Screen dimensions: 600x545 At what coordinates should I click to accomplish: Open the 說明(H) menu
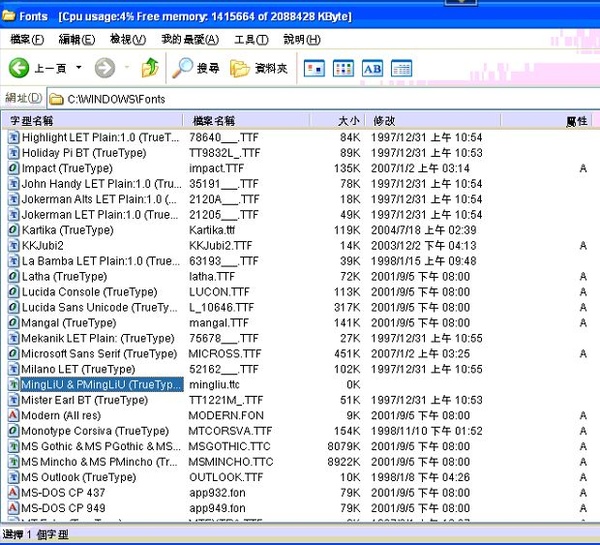click(302, 39)
